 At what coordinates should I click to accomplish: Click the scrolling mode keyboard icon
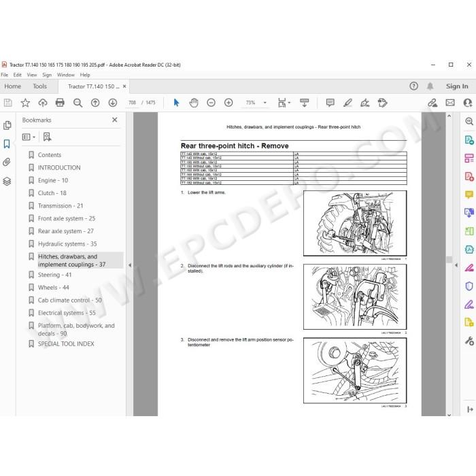[304, 103]
